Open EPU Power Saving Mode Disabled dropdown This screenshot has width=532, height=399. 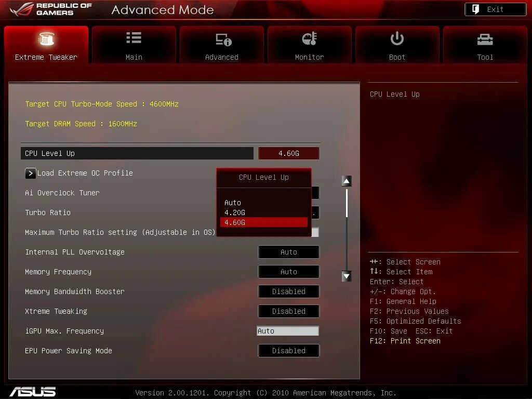click(x=289, y=351)
